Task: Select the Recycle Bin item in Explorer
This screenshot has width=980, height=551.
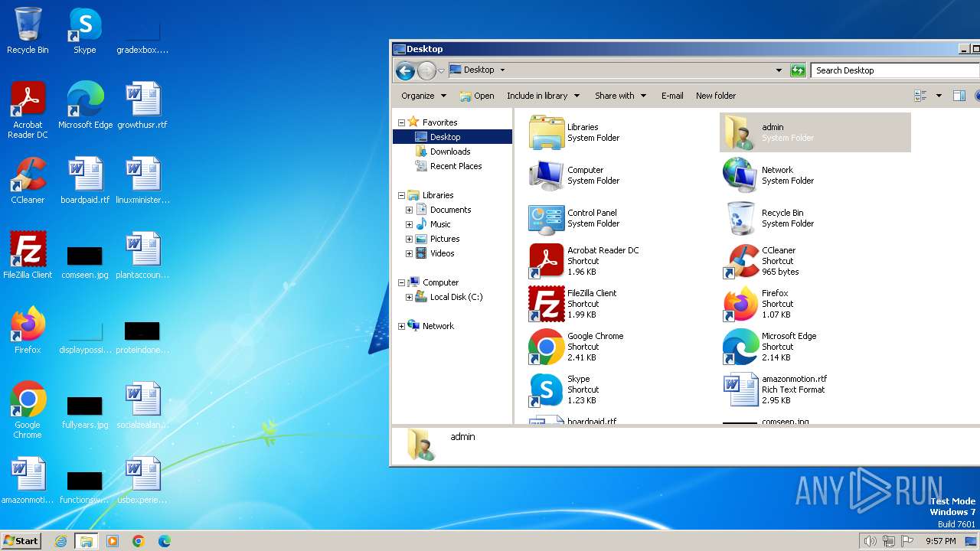Action: tap(815, 218)
